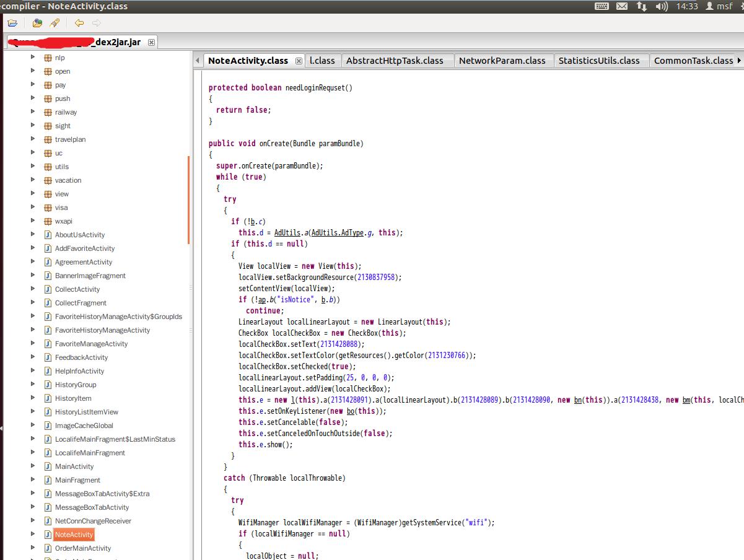Switch to StatisticsUtils.class tab
This screenshot has width=744, height=560.
click(x=598, y=61)
